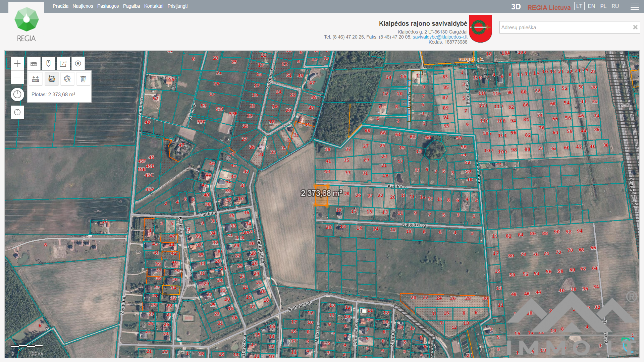Viewport: 644px width, 362px height.
Task: Open the share/export map icon
Action: (63, 63)
